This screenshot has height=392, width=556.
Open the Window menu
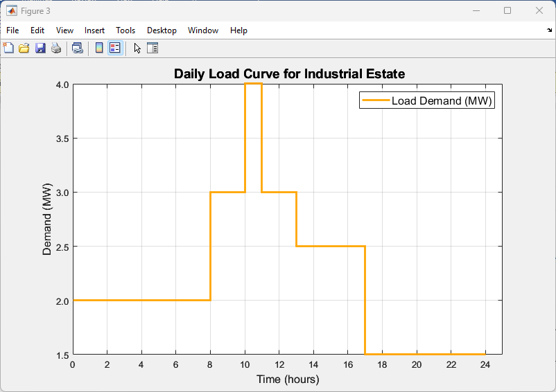pyautogui.click(x=203, y=30)
